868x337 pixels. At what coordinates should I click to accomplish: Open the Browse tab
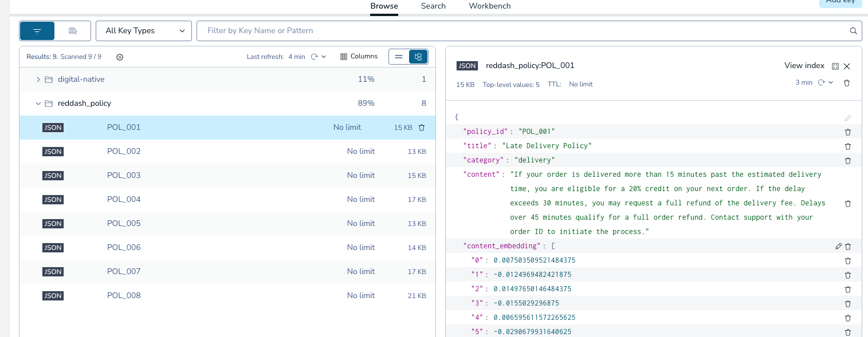click(384, 6)
